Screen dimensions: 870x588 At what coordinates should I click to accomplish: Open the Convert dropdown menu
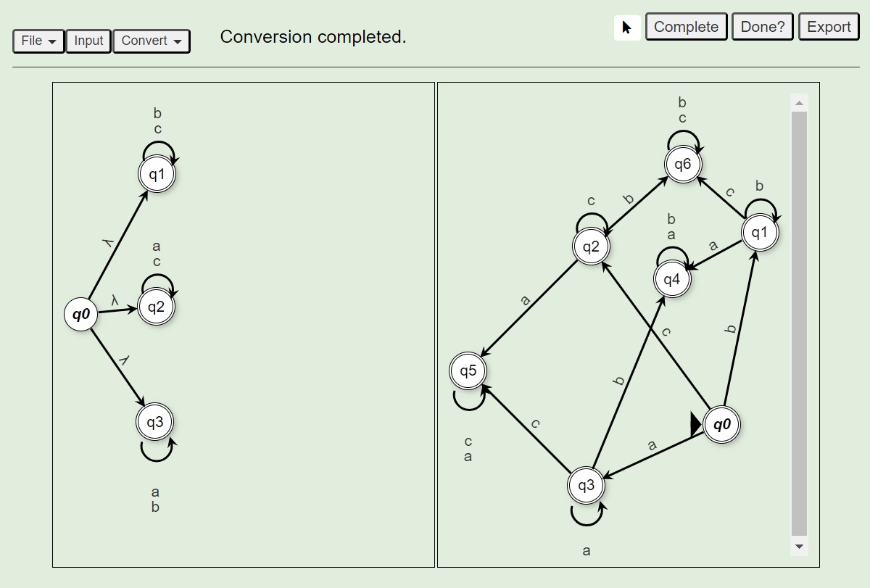pyautogui.click(x=152, y=41)
